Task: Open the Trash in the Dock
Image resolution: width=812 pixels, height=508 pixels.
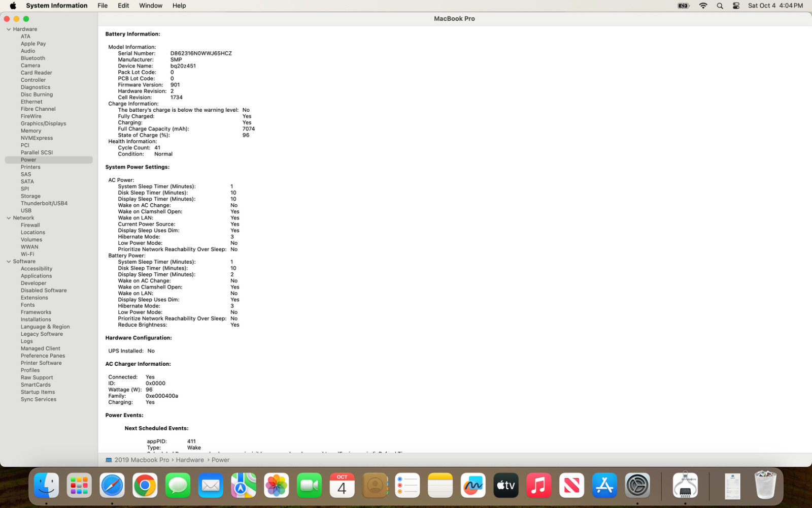Action: click(x=765, y=485)
